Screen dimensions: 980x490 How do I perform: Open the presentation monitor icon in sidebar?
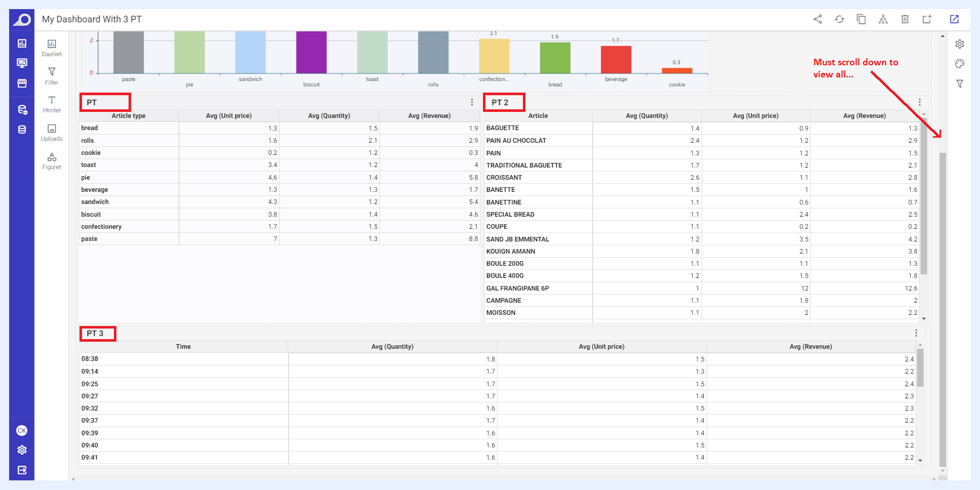[x=22, y=63]
